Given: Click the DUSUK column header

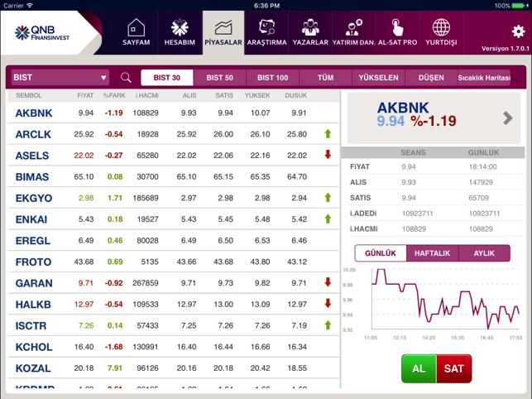Looking at the screenshot, I should coord(296,95).
